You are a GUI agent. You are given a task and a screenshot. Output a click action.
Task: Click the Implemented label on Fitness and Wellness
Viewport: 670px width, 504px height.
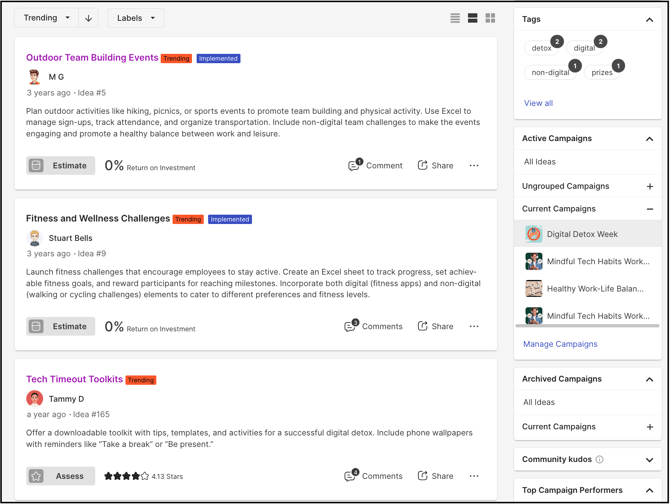point(230,220)
